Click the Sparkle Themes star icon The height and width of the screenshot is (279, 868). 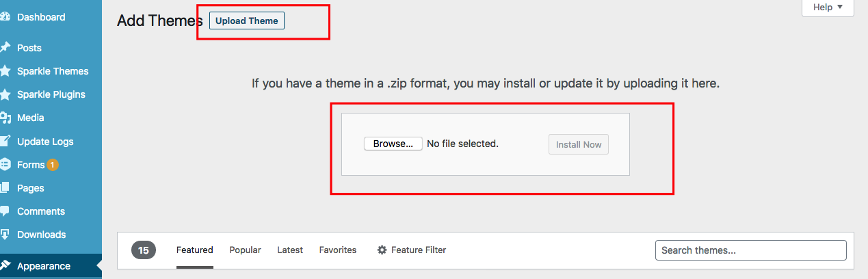pyautogui.click(x=5, y=71)
